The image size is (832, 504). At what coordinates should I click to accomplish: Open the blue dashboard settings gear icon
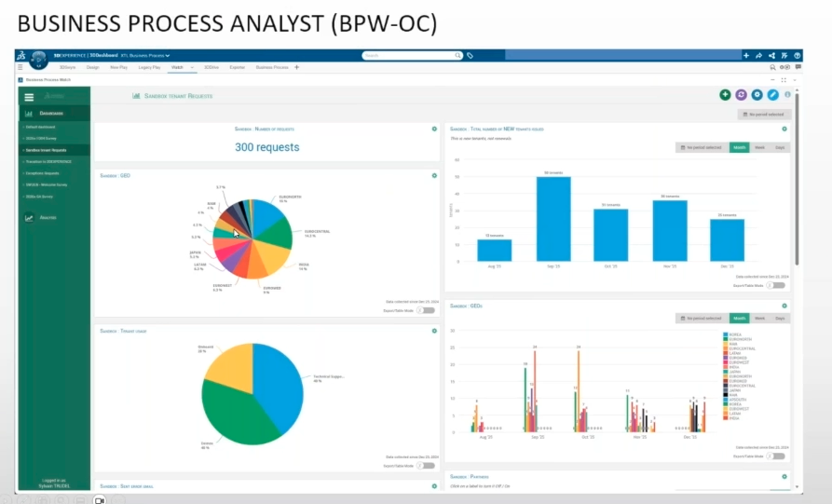coord(757,95)
